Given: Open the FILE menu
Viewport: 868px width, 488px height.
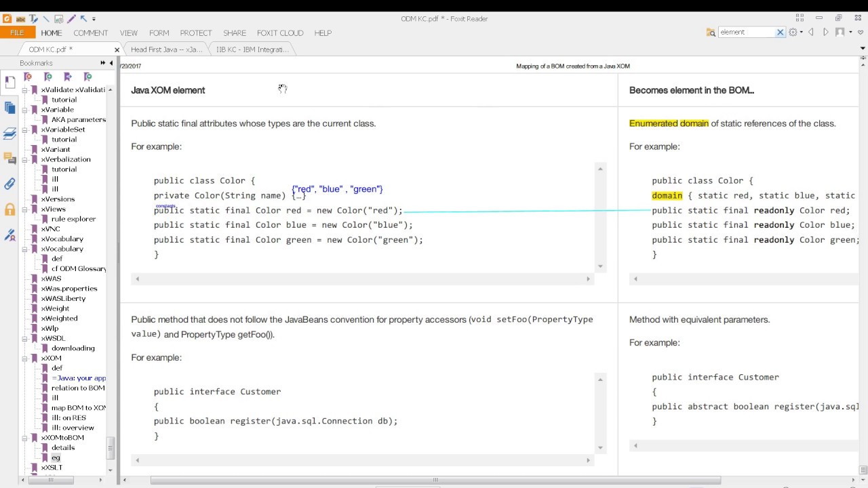Looking at the screenshot, I should (x=17, y=33).
